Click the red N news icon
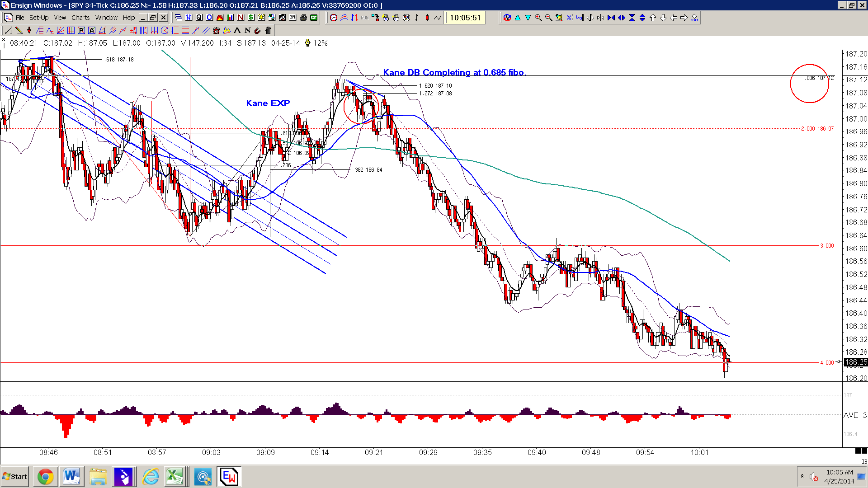Image resolution: width=868 pixels, height=488 pixels. click(x=241, y=18)
